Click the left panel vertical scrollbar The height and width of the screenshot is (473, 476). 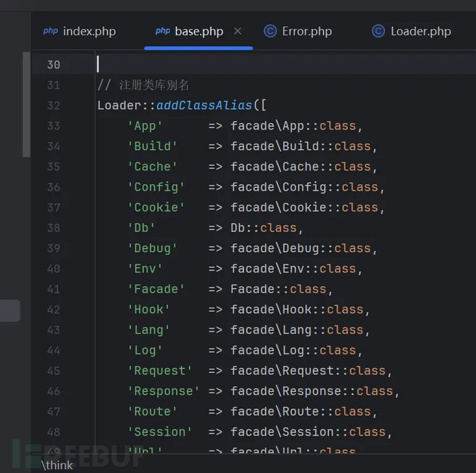27,104
